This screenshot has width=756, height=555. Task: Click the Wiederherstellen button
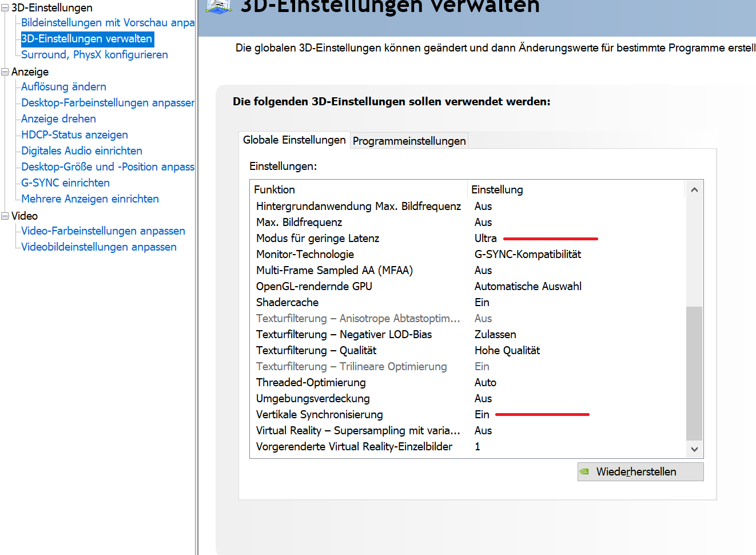[640, 471]
